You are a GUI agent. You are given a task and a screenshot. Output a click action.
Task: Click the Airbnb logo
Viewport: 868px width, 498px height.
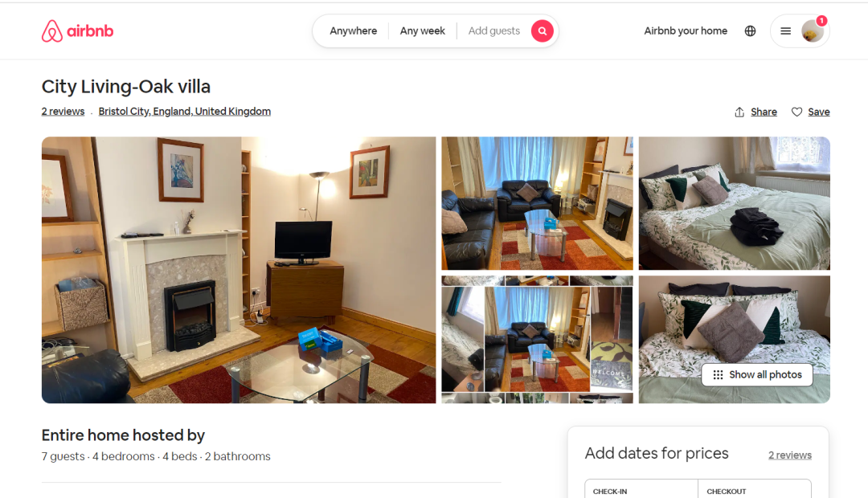(77, 31)
